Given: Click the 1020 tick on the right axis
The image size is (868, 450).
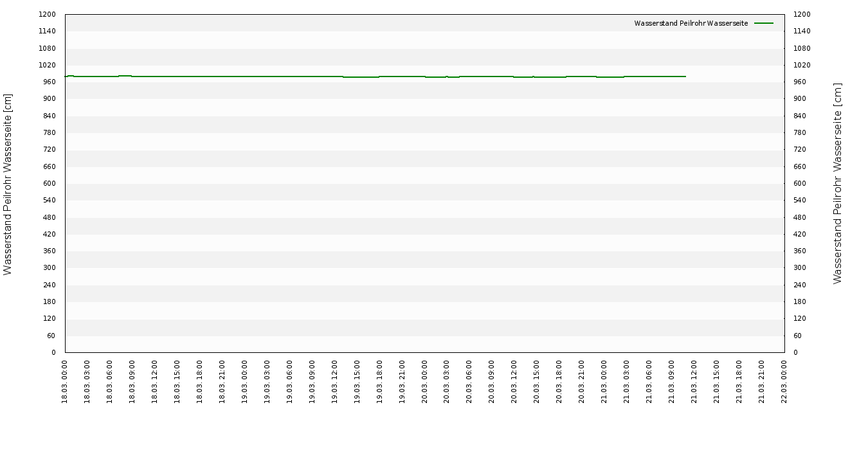Looking at the screenshot, I should pos(801,65).
